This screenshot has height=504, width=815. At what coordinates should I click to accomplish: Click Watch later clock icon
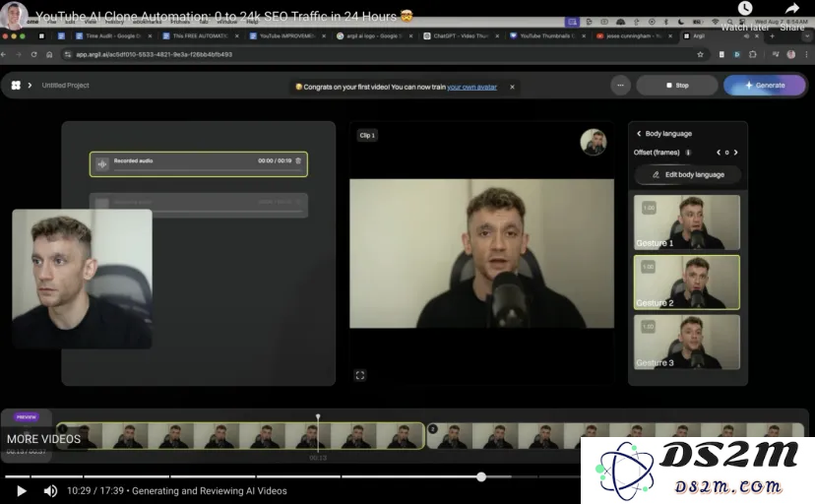pos(745,8)
